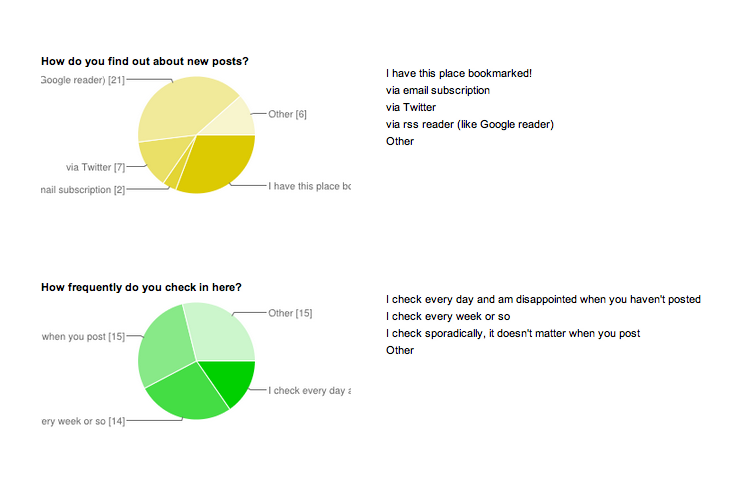Select the via Twitter pie slice
738x491 pixels.
point(162,155)
